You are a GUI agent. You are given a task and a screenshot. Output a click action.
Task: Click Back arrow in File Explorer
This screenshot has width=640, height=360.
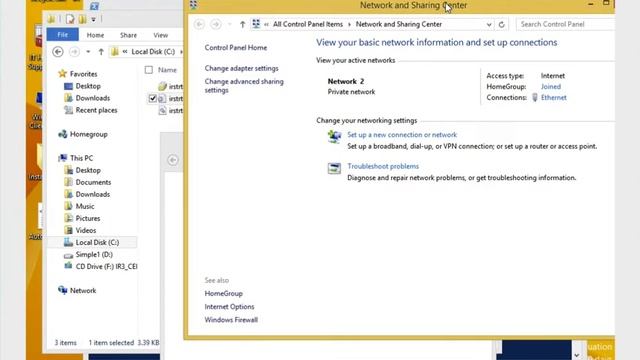[x=58, y=52]
